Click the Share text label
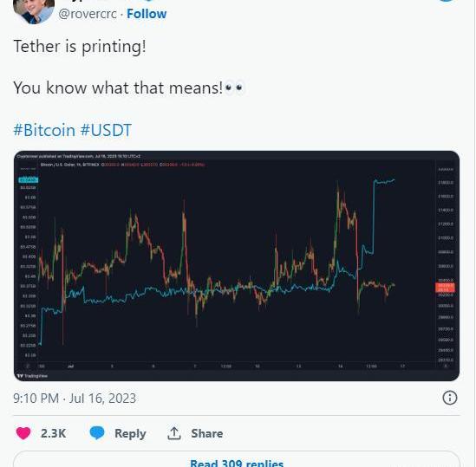The width and height of the screenshot is (476, 467). (206, 433)
